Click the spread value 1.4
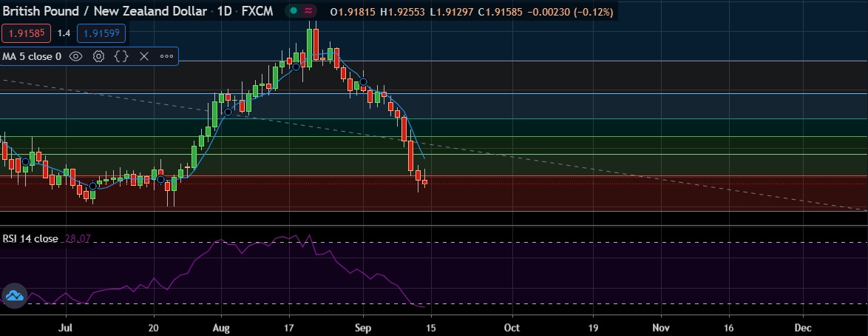Image resolution: width=868 pixels, height=336 pixels. (x=64, y=33)
